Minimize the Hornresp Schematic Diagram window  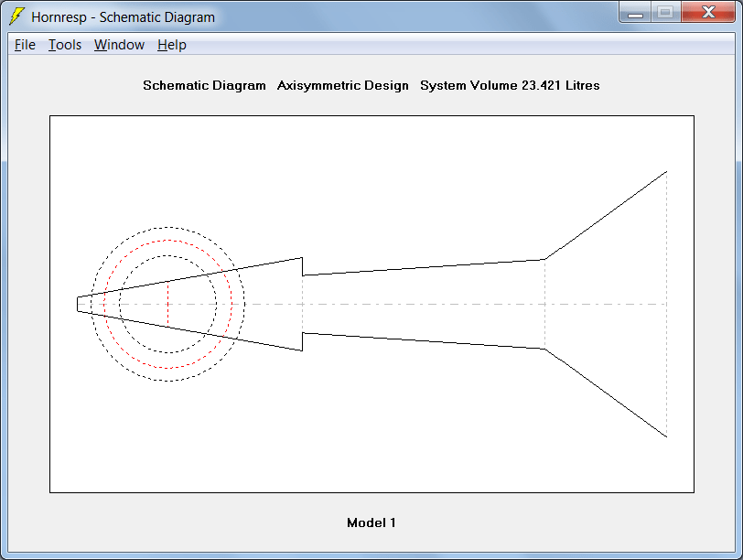[635, 12]
